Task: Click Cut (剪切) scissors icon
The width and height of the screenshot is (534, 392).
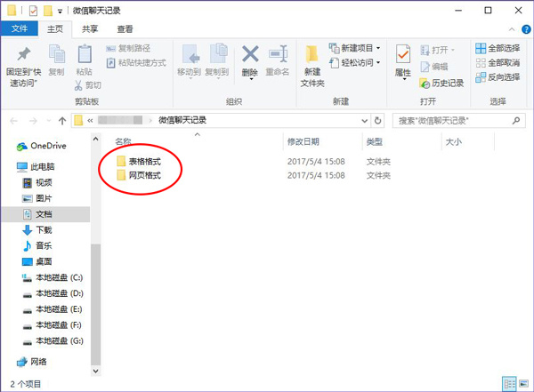Action: (x=88, y=85)
